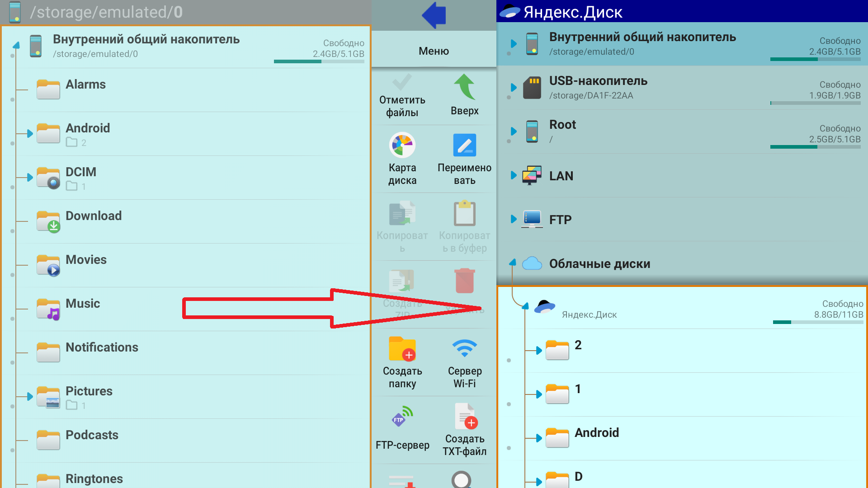868x488 pixels.
Task: Expand the FTP entry arrow
Action: click(x=514, y=219)
